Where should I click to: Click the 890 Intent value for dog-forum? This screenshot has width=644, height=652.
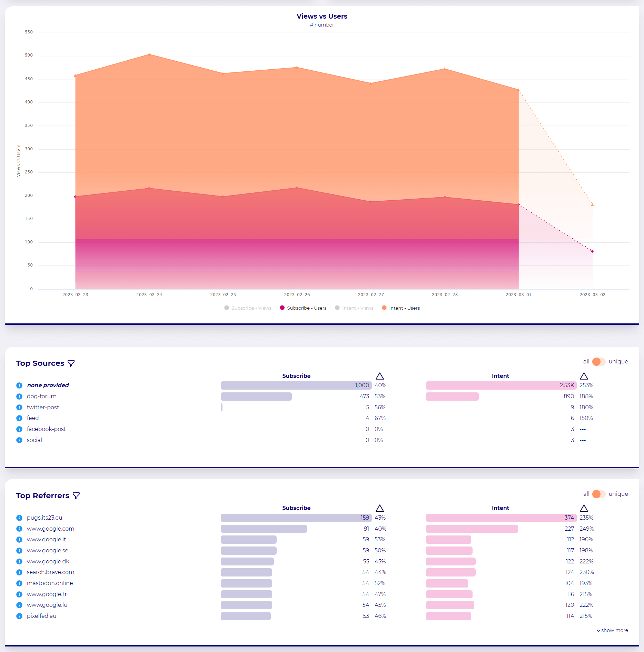[x=569, y=397]
